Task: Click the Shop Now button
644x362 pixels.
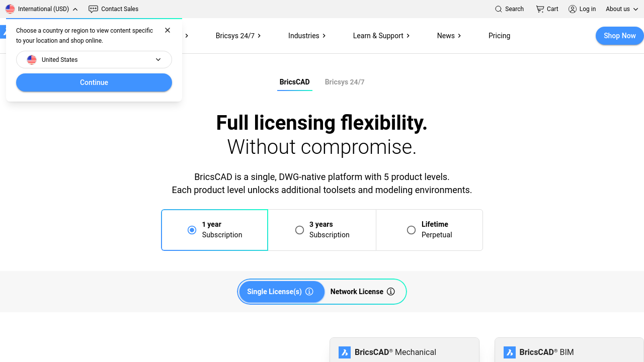Action: coord(619,36)
